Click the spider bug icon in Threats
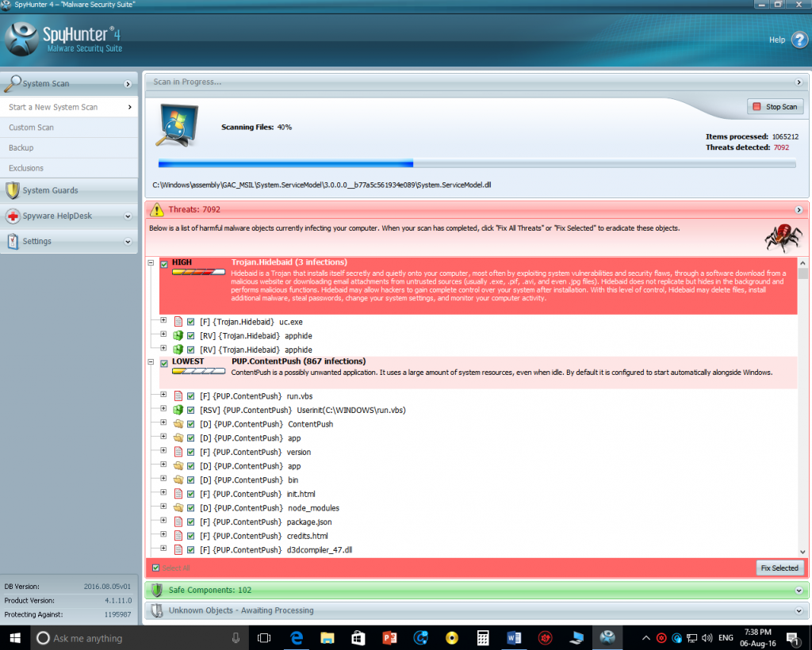This screenshot has width=812, height=650. tap(783, 238)
